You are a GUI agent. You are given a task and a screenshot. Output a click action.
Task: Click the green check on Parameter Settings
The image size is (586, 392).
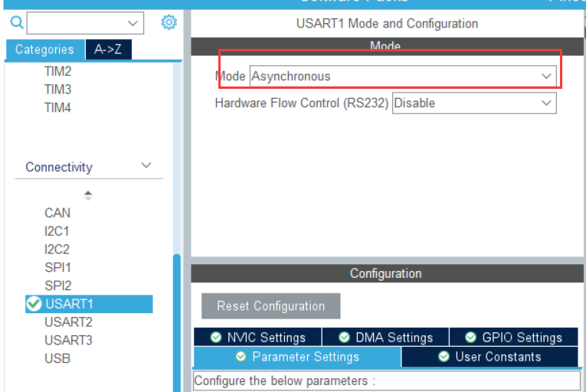click(241, 357)
